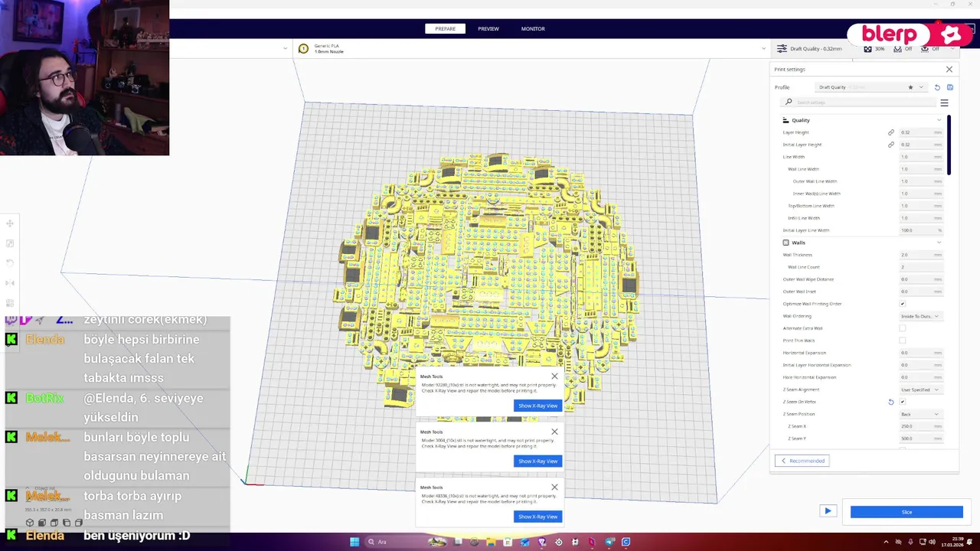Click the Wall Line Count value field

click(x=920, y=267)
